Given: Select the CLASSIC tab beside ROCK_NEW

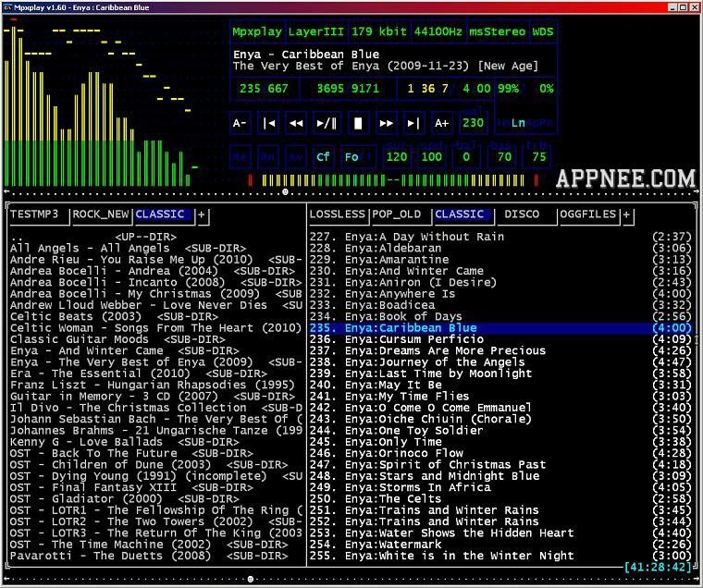Looking at the screenshot, I should tap(163, 214).
